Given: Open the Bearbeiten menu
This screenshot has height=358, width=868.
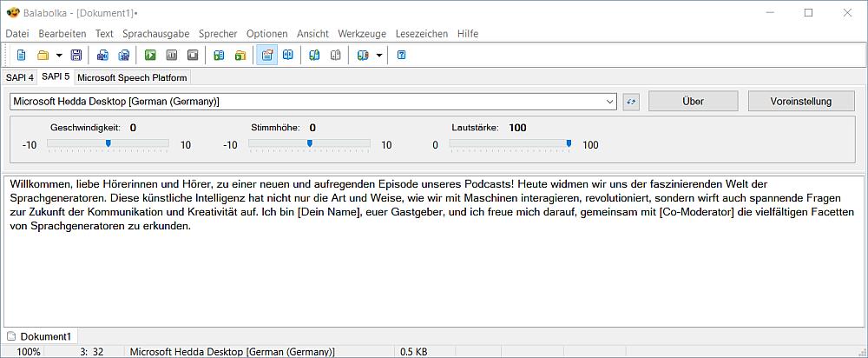Looking at the screenshot, I should (62, 34).
